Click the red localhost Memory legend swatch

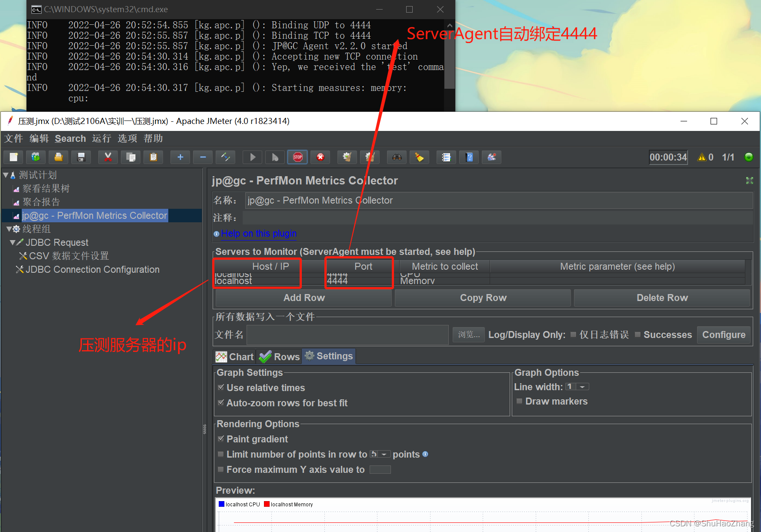(267, 504)
